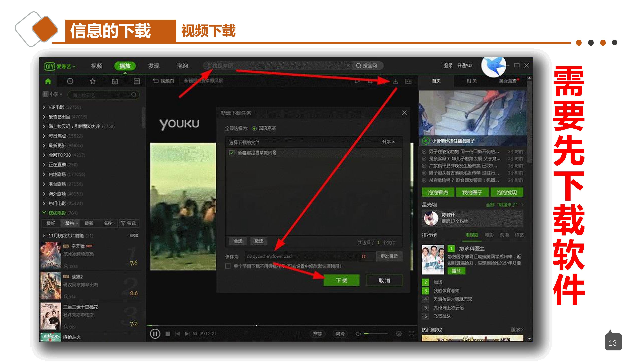
Task: Uncheck the 新疆那拉提草原风景 file checkbox
Action: point(232,153)
